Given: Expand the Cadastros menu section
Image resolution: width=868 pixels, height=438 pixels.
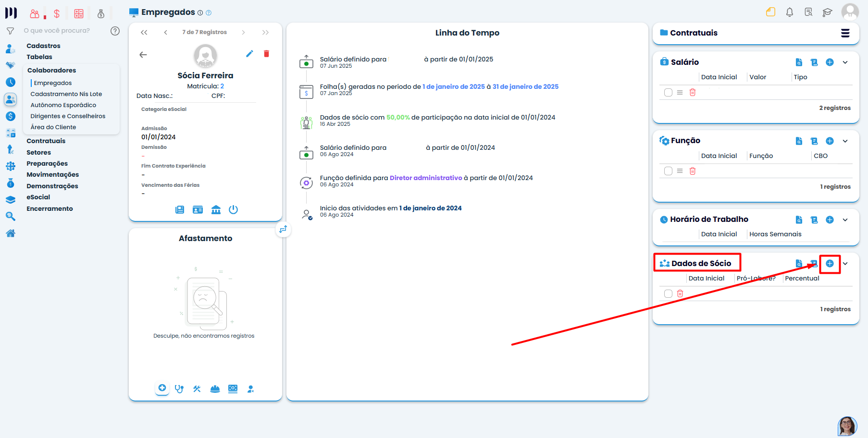Looking at the screenshot, I should (x=43, y=46).
